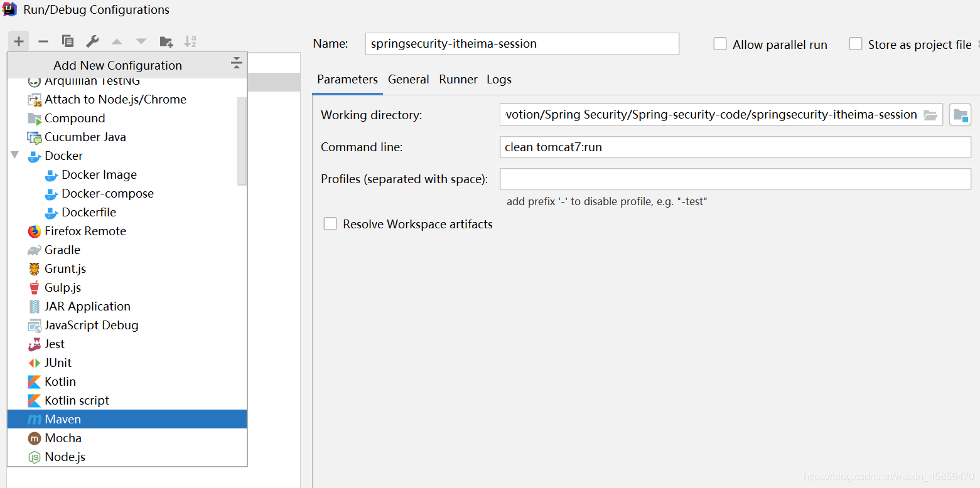Viewport: 980px width, 488px height.
Task: Select Gradle configuration type
Action: pyautogui.click(x=127, y=250)
